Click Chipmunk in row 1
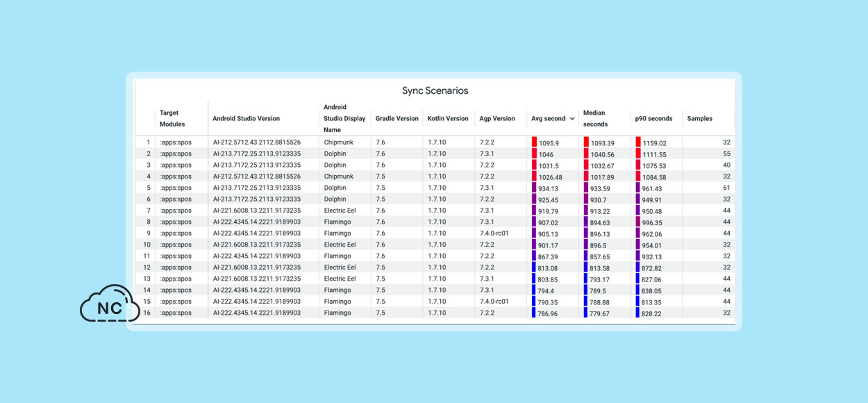The width and height of the screenshot is (868, 403). coord(339,142)
